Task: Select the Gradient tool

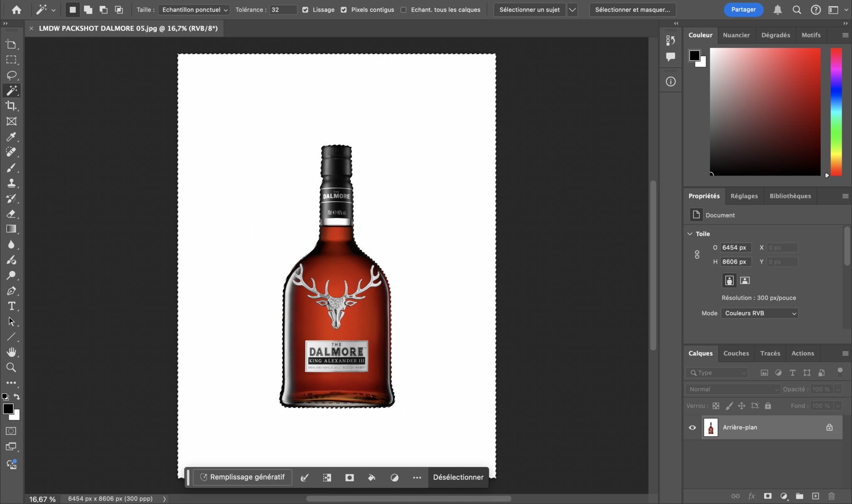Action: click(x=11, y=229)
